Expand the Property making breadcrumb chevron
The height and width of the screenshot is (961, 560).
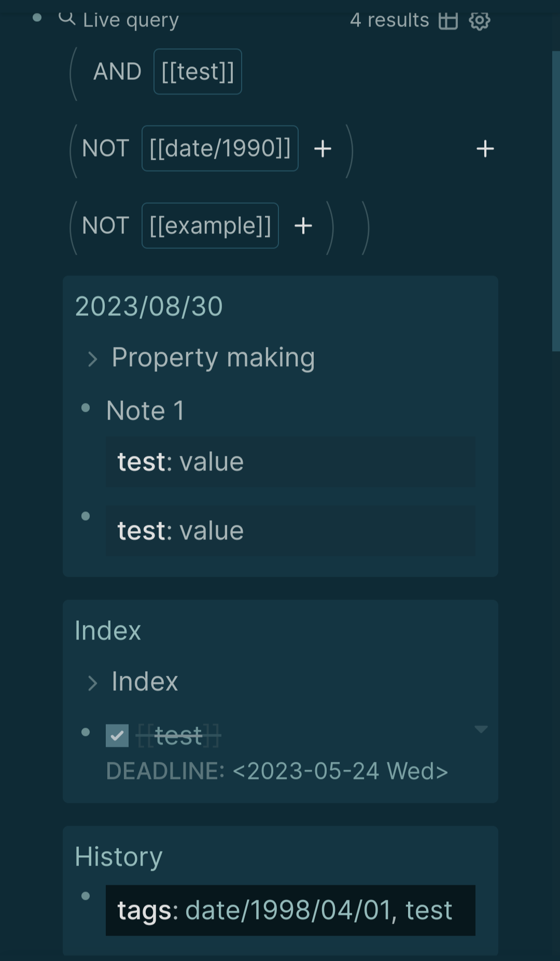pyautogui.click(x=93, y=359)
